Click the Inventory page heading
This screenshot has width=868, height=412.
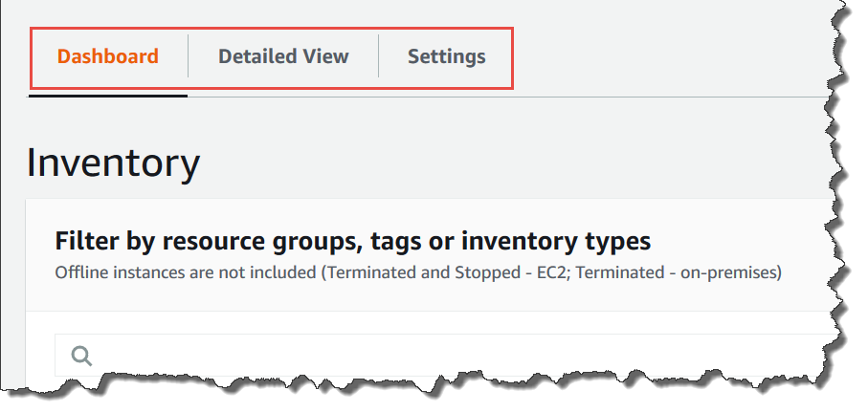(x=114, y=163)
